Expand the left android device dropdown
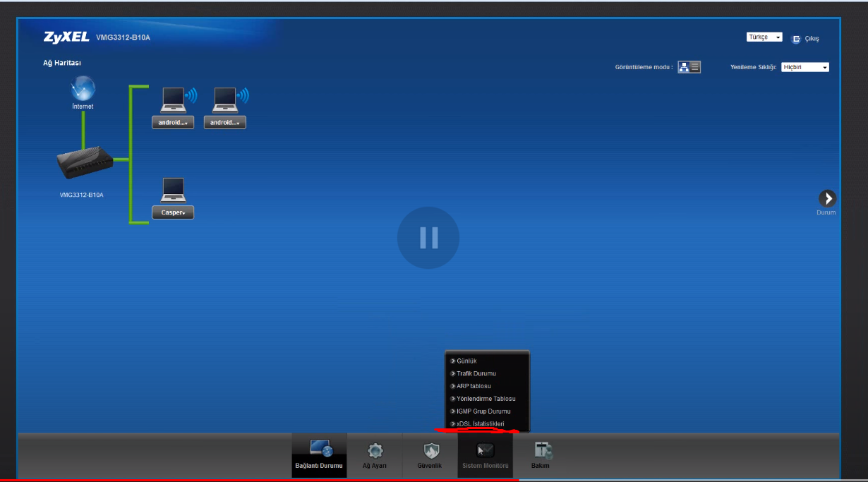 [173, 122]
